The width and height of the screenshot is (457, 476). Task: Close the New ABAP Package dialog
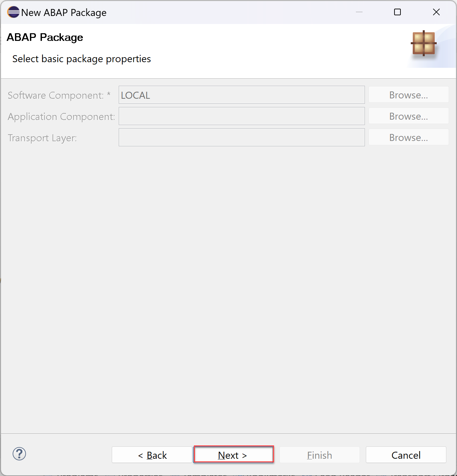pos(436,12)
